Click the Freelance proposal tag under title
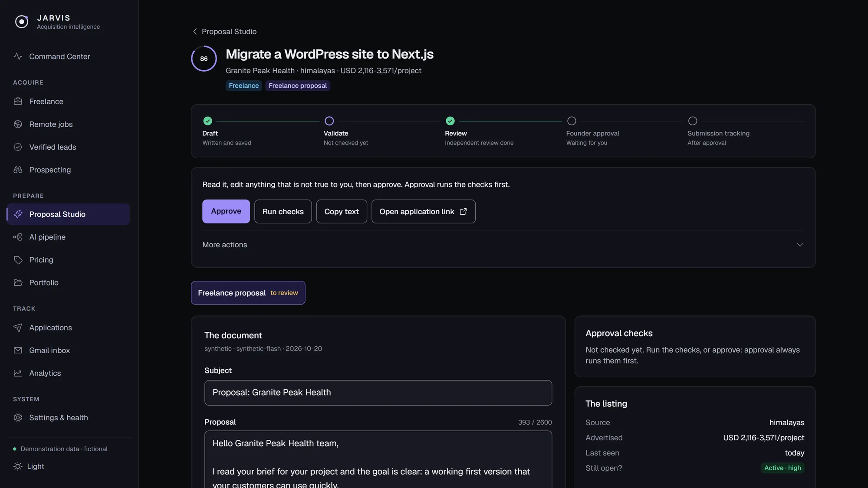This screenshot has height=488, width=868. point(298,86)
